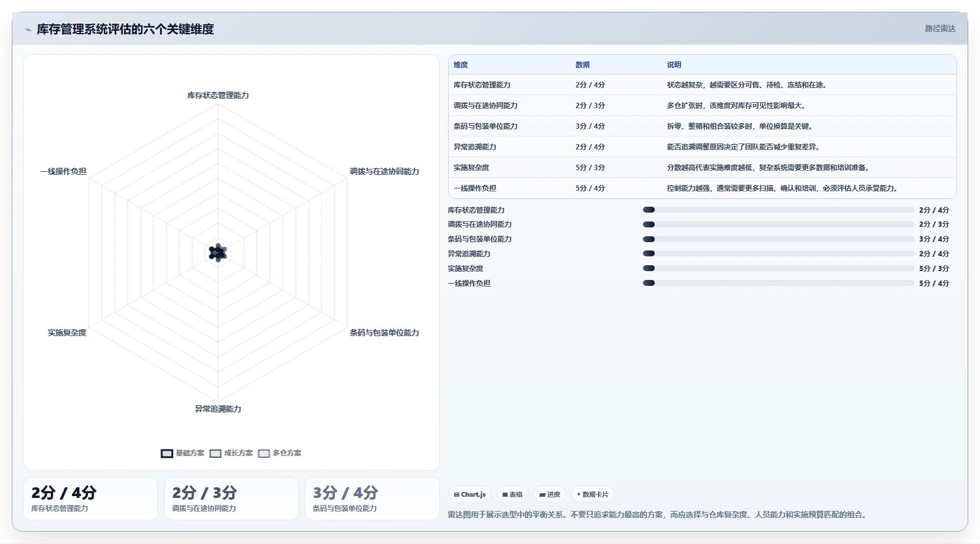This screenshot has height=544, width=980.
Task: Select the Chart.js chip
Action: (470, 494)
